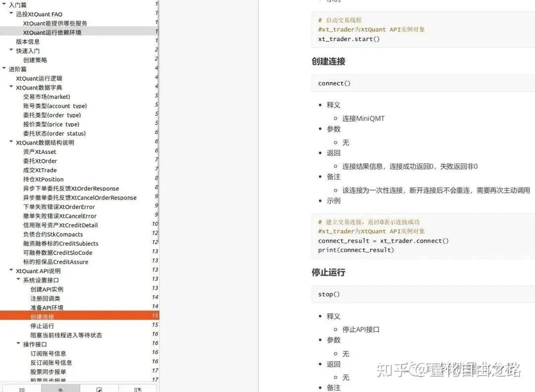Collapse the XtQuant数据结构说明 section

coord(11,142)
